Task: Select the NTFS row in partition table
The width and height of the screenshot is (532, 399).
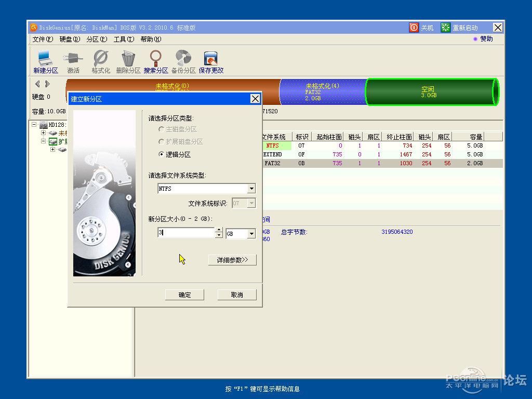Action: 382,145
